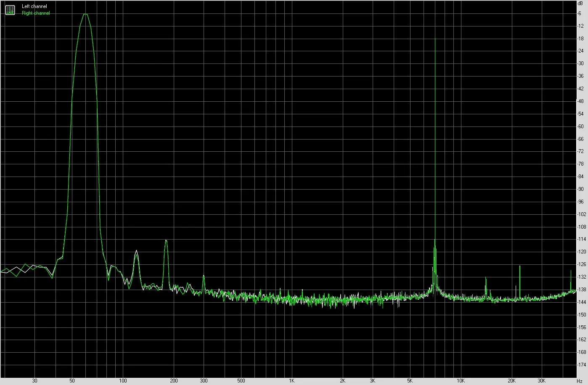The image size is (588, 385).
Task: Click the "-30" dB axis value
Action: (581, 63)
